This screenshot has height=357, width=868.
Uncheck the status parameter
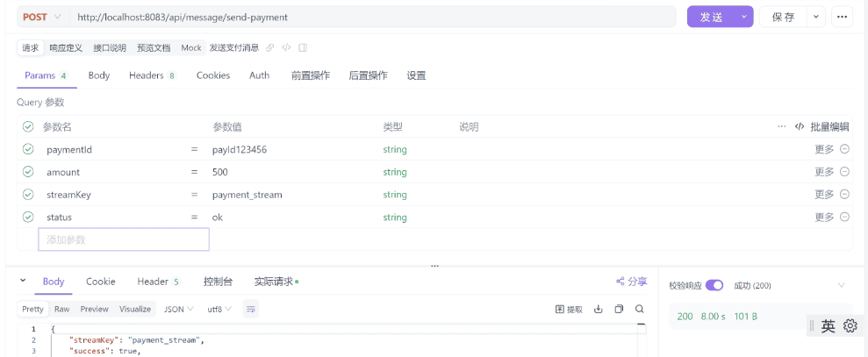coord(28,217)
